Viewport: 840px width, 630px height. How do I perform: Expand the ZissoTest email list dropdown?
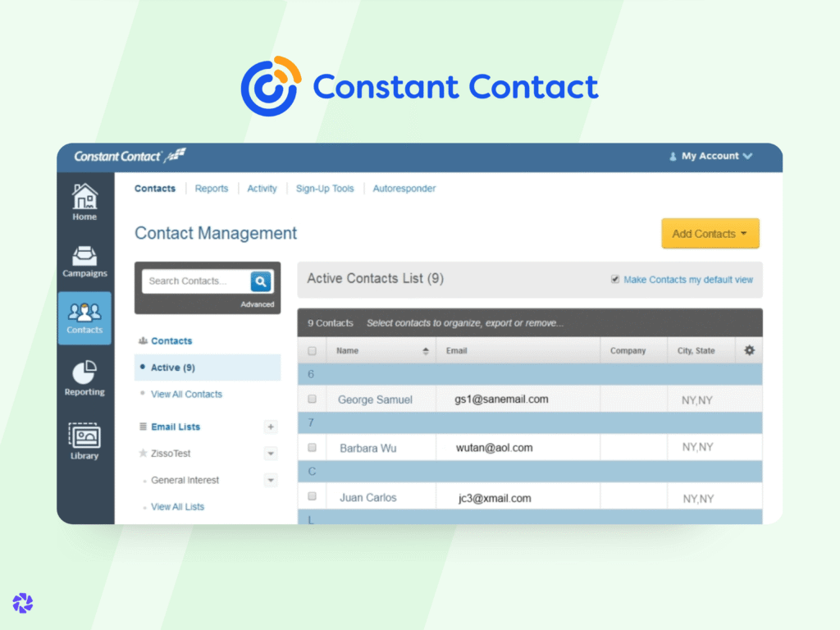271,453
